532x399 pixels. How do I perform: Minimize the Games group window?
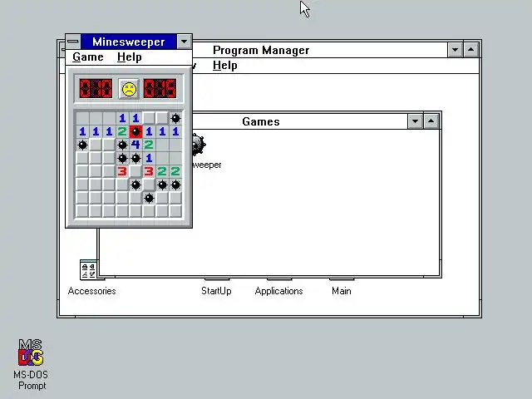(415, 121)
